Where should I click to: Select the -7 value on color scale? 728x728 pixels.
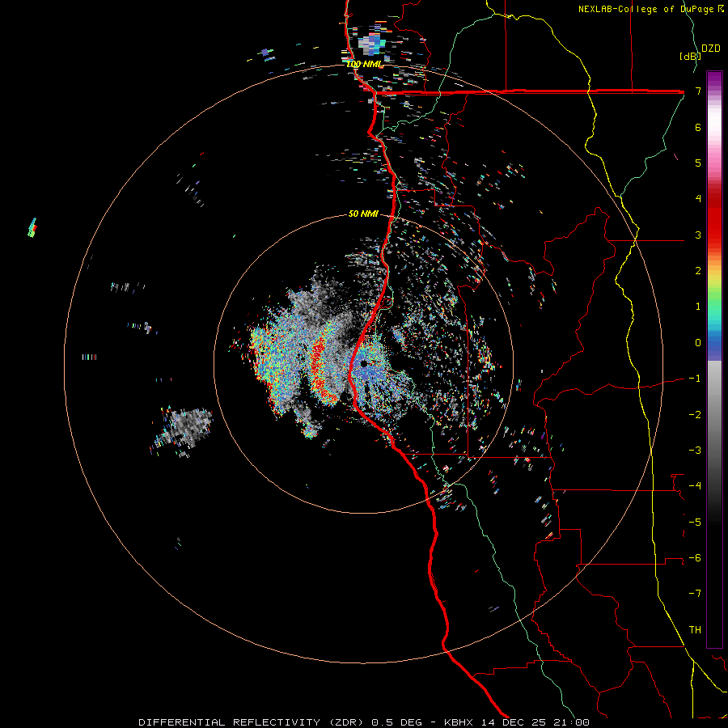(695, 594)
